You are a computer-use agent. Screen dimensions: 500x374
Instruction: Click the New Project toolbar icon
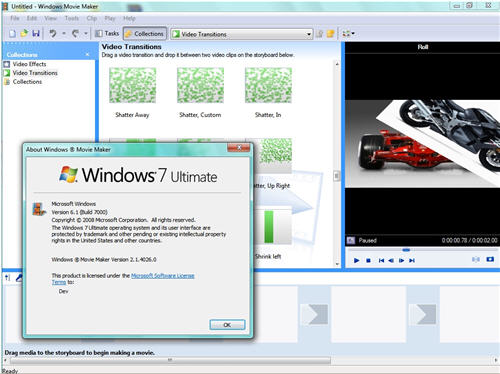point(12,34)
